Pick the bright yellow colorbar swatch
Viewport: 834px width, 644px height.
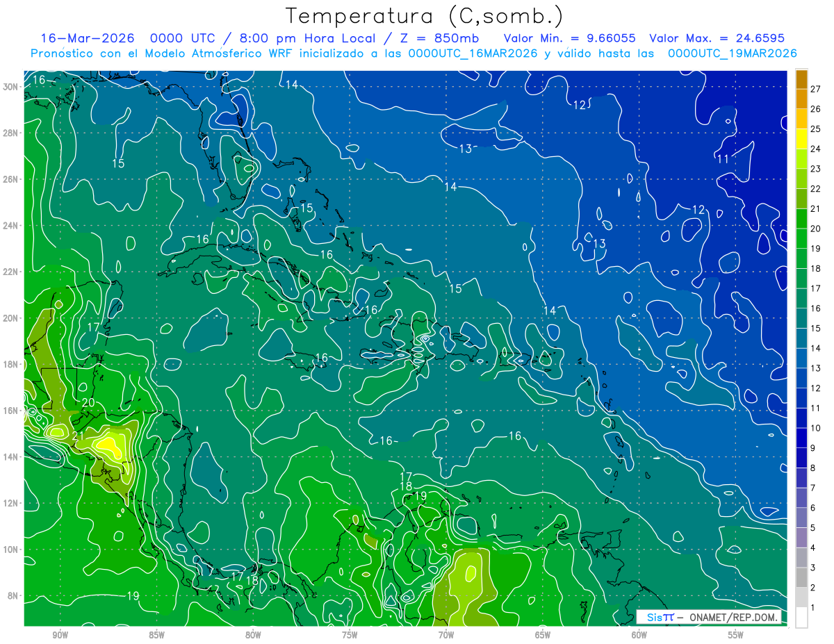coord(801,138)
